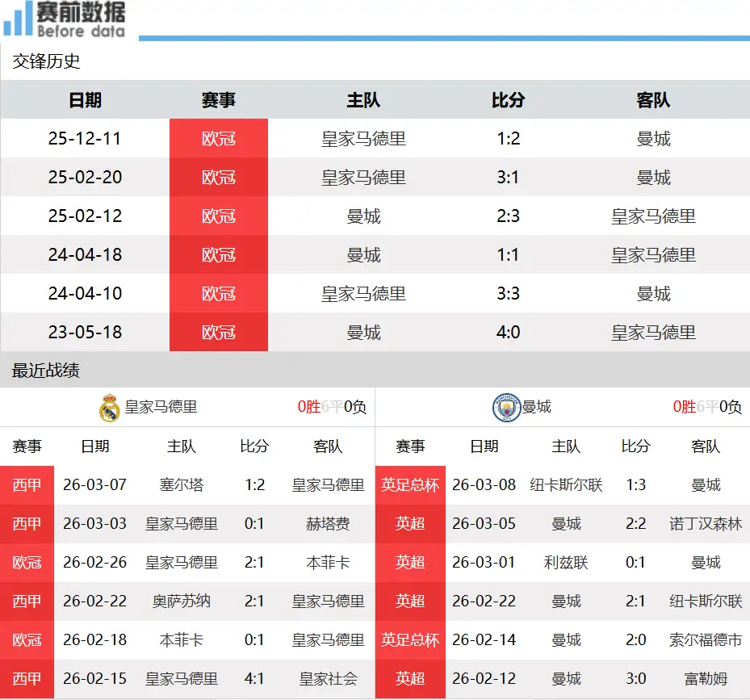Select the 比分 column header
Image resolution: width=750 pixels, height=700 pixels.
coord(508,100)
